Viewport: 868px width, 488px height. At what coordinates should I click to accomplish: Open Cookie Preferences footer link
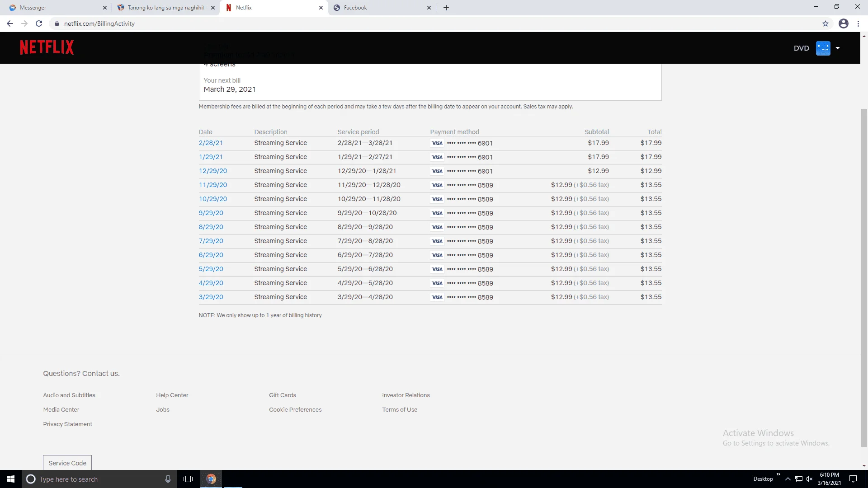(295, 410)
